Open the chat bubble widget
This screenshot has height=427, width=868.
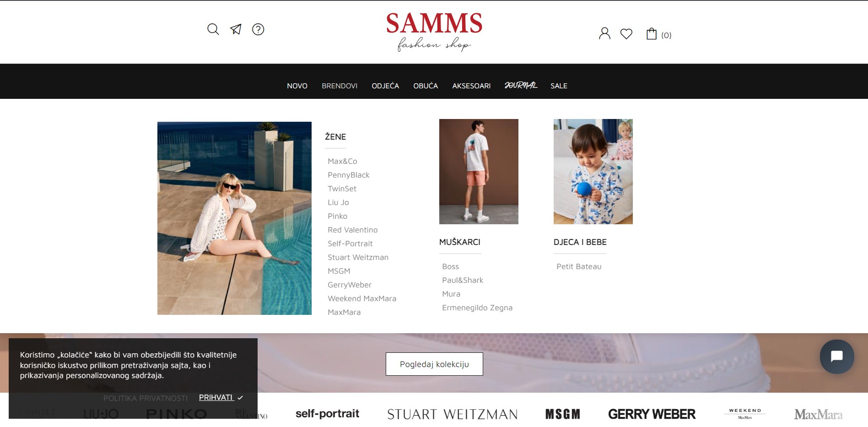tap(837, 357)
